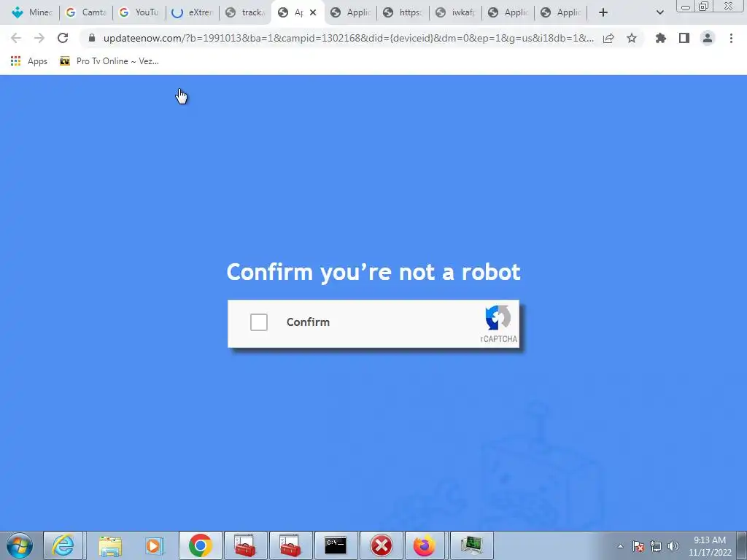Switch to the https tab

pyautogui.click(x=403, y=12)
